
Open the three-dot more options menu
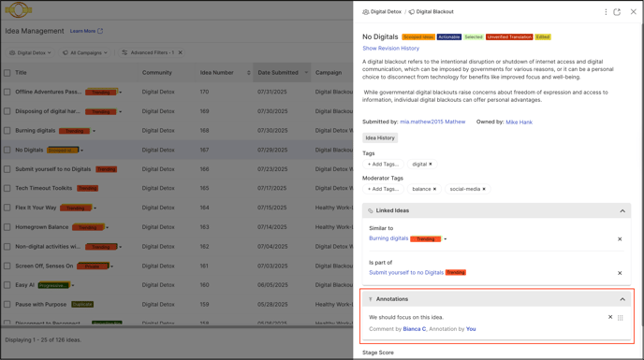click(606, 12)
